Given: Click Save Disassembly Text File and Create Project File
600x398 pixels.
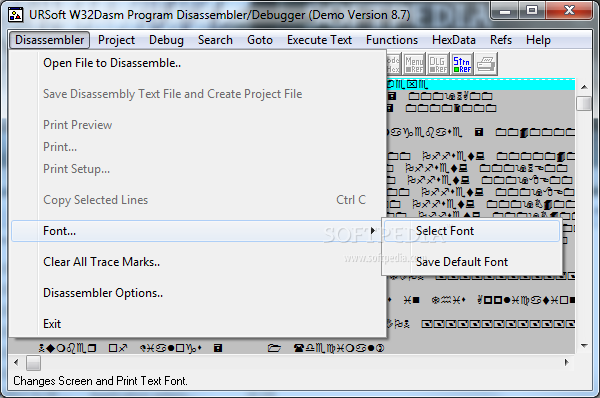Looking at the screenshot, I should (198, 94).
